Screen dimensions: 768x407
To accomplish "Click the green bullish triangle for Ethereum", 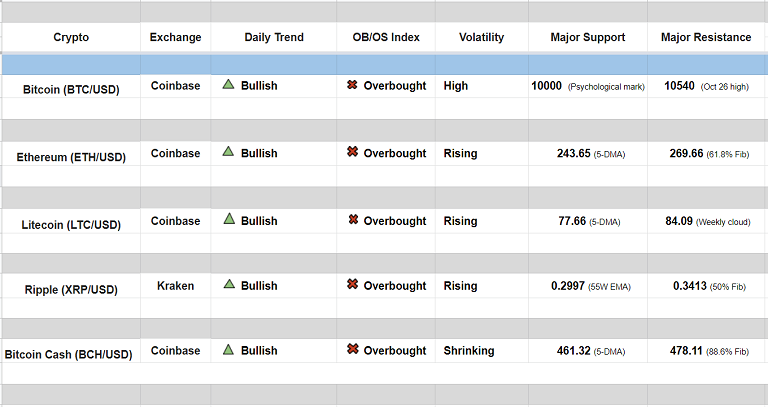I will pyautogui.click(x=228, y=152).
